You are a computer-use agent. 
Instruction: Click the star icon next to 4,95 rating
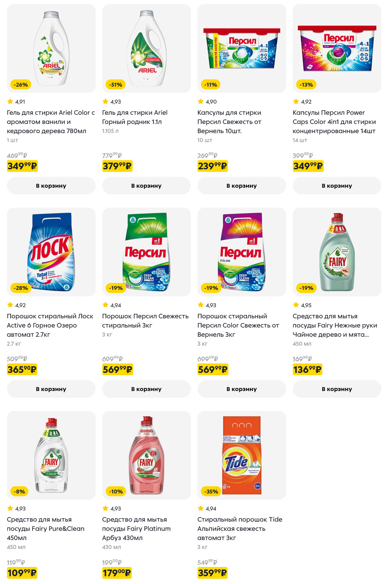point(296,305)
